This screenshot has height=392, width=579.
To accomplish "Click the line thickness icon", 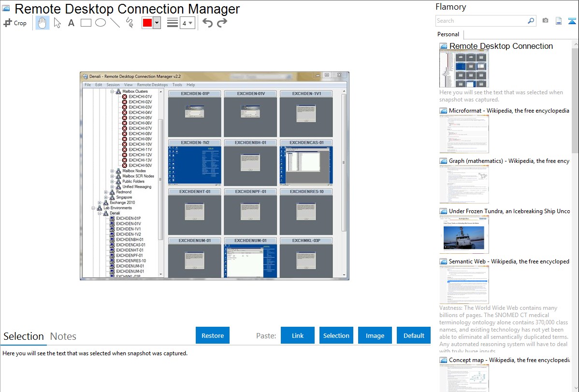I will pyautogui.click(x=173, y=23).
